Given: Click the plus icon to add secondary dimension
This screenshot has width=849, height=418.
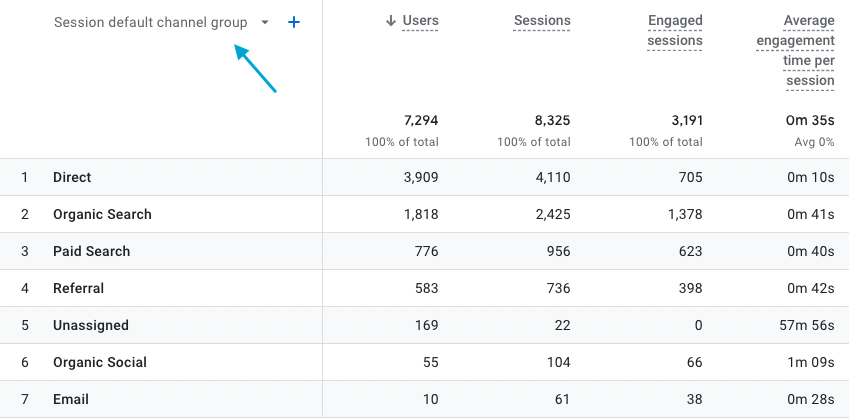Looking at the screenshot, I should click(x=294, y=22).
